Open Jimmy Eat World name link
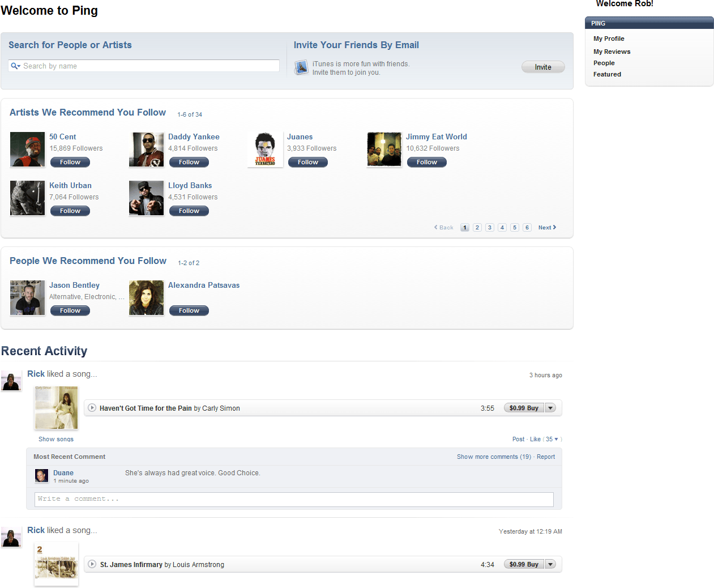Viewport: 714px width, 588px height. click(436, 137)
